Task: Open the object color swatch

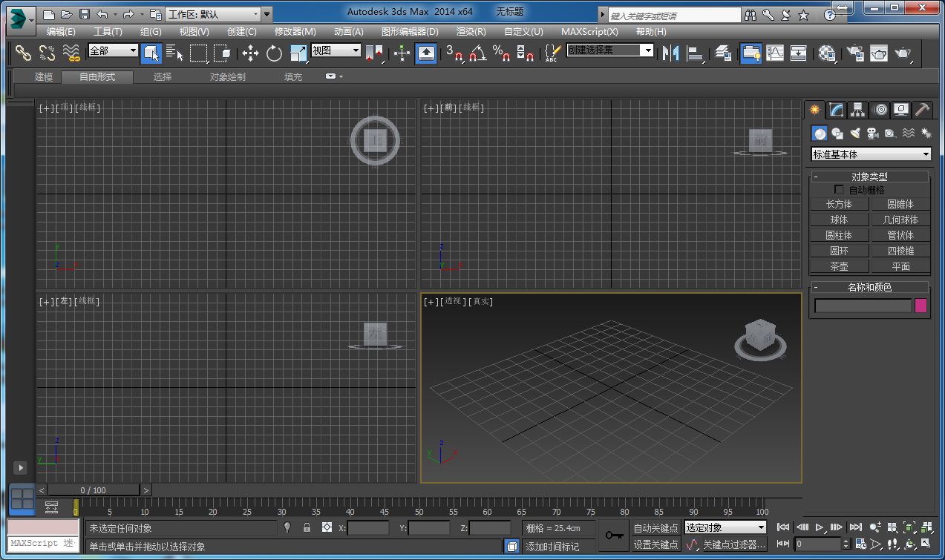Action: point(921,306)
